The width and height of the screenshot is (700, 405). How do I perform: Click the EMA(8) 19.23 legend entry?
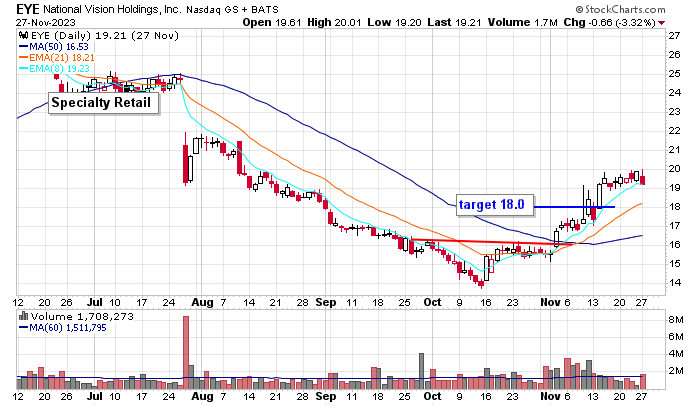coord(54,69)
